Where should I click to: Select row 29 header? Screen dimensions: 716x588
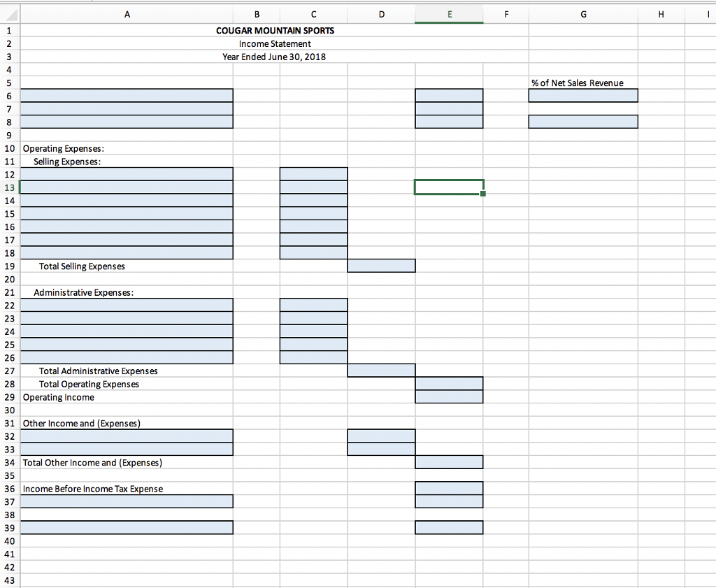(x=10, y=397)
